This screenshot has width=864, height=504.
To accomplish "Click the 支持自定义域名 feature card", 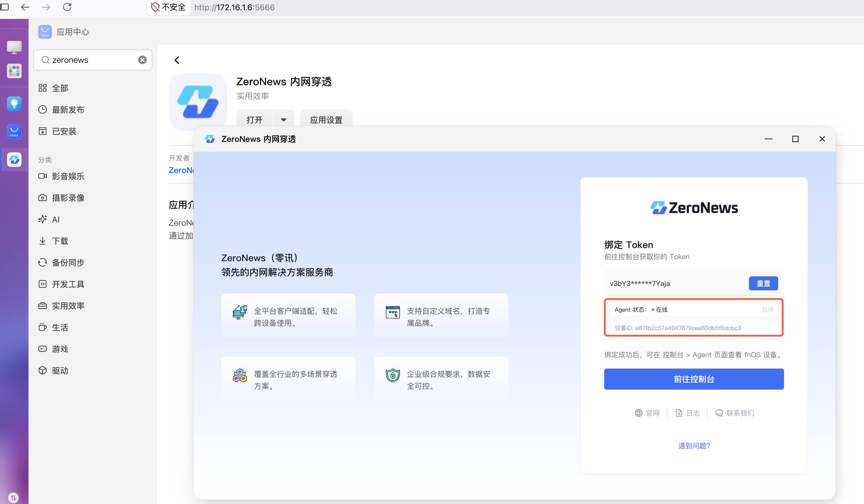I will 441,316.
